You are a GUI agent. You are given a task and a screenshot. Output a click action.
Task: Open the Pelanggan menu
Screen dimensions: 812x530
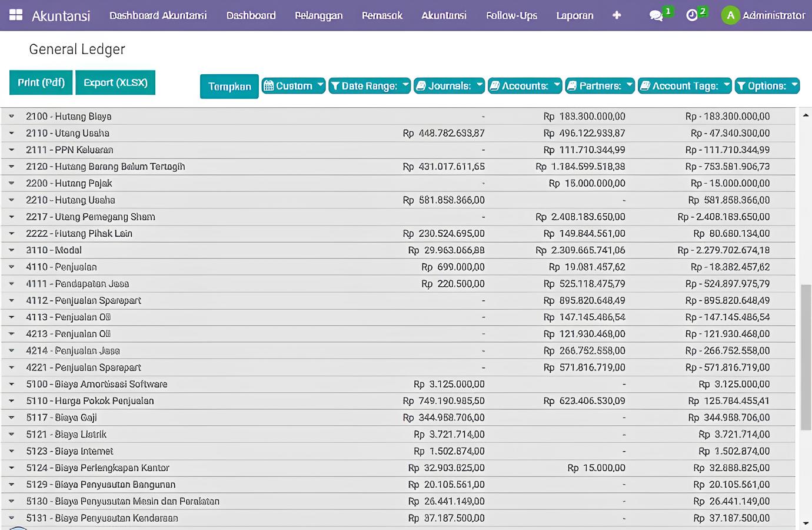tap(318, 15)
